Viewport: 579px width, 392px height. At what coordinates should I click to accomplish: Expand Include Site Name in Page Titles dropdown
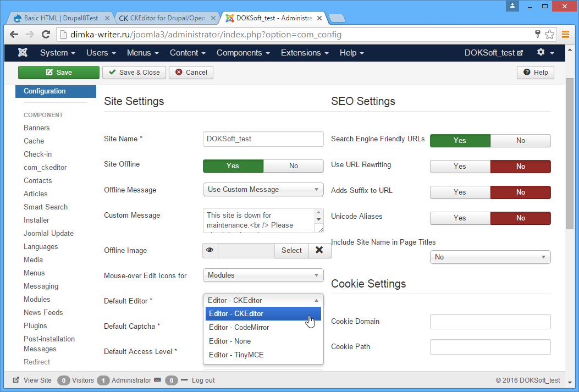[x=490, y=257]
